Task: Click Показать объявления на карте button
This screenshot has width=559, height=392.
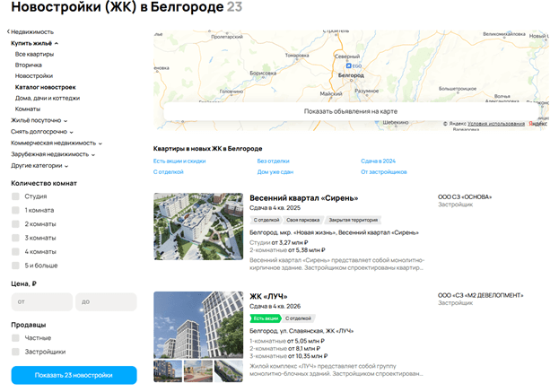Action: tap(350, 111)
